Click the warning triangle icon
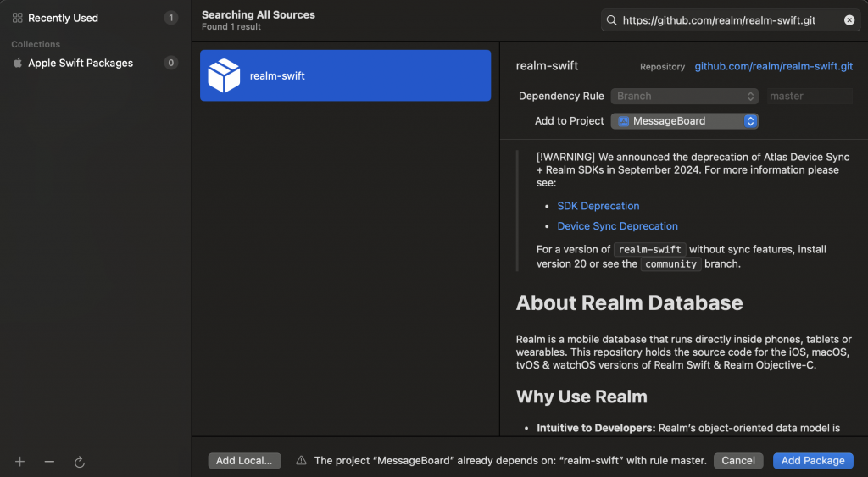The width and height of the screenshot is (868, 477). point(301,461)
